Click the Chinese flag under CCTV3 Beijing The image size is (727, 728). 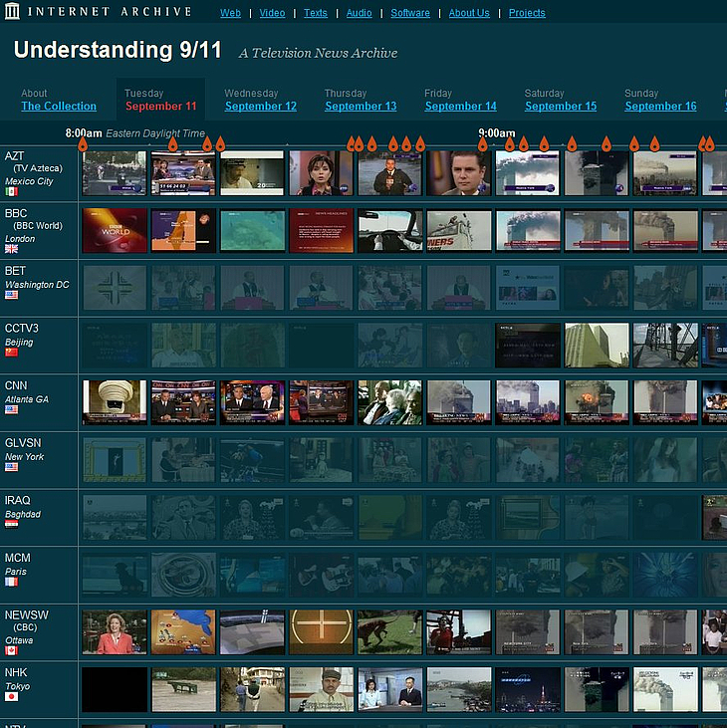[x=11, y=353]
